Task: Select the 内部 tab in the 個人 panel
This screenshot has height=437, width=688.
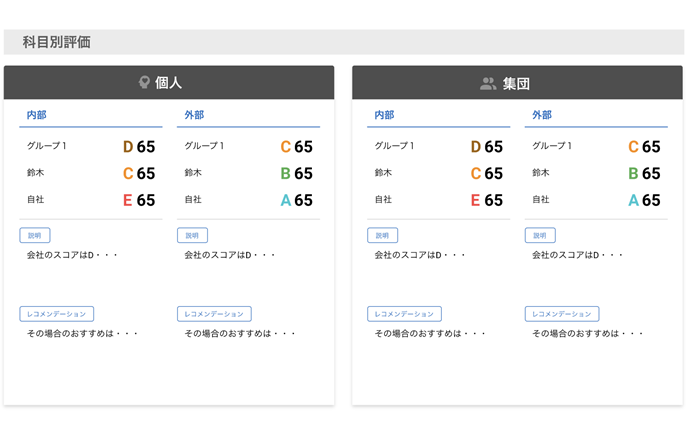Action: tap(36, 116)
